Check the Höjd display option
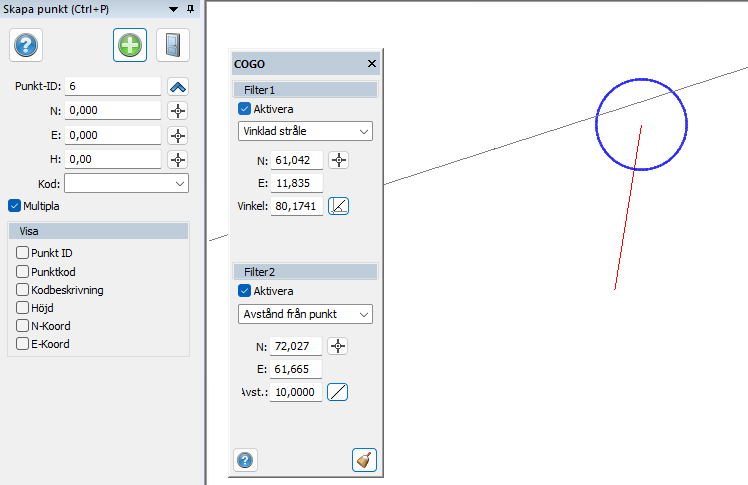The image size is (748, 485). [x=23, y=308]
